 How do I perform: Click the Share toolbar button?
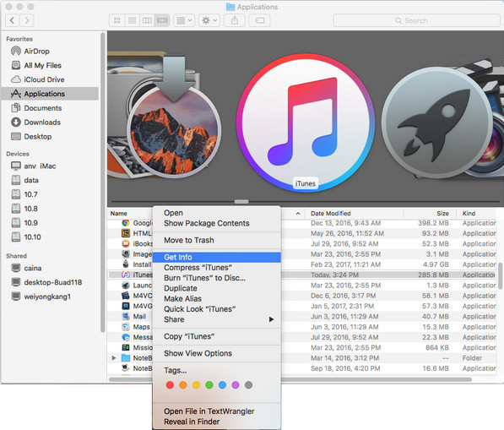235,20
